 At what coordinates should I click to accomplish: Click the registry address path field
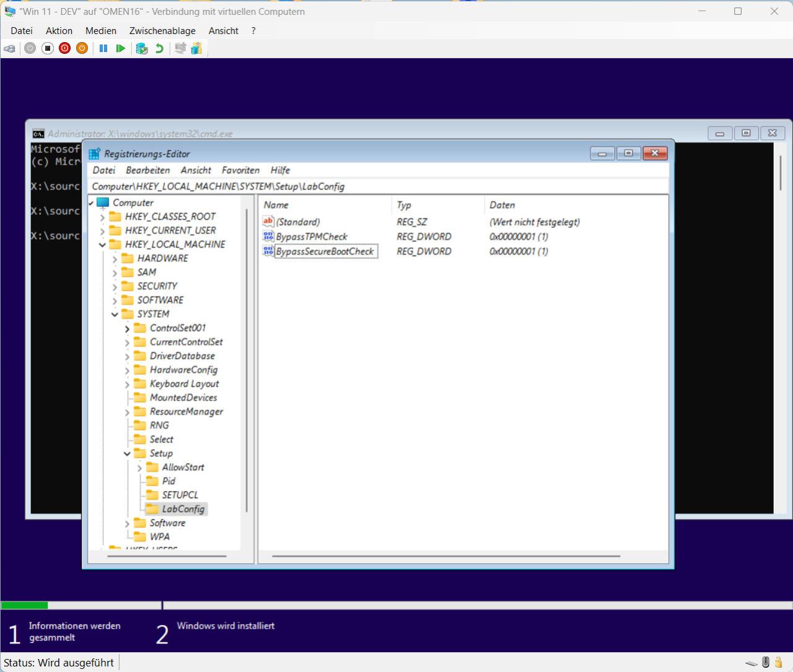379,186
